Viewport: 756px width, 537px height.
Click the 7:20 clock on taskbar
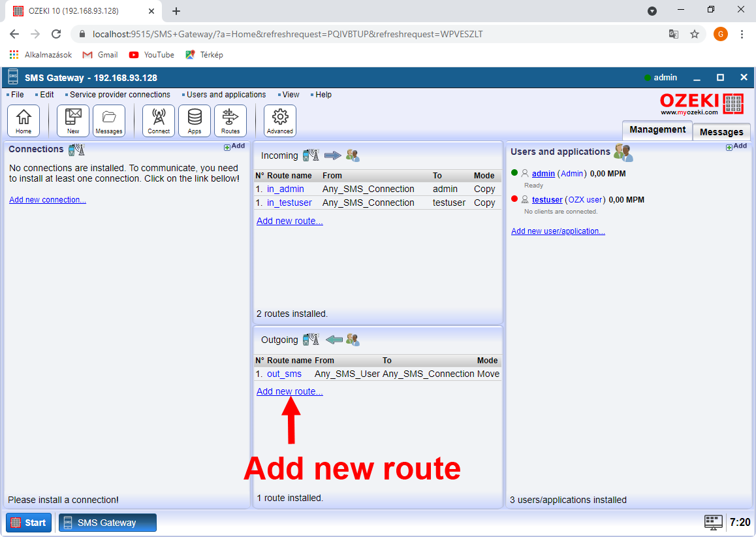[x=740, y=522]
